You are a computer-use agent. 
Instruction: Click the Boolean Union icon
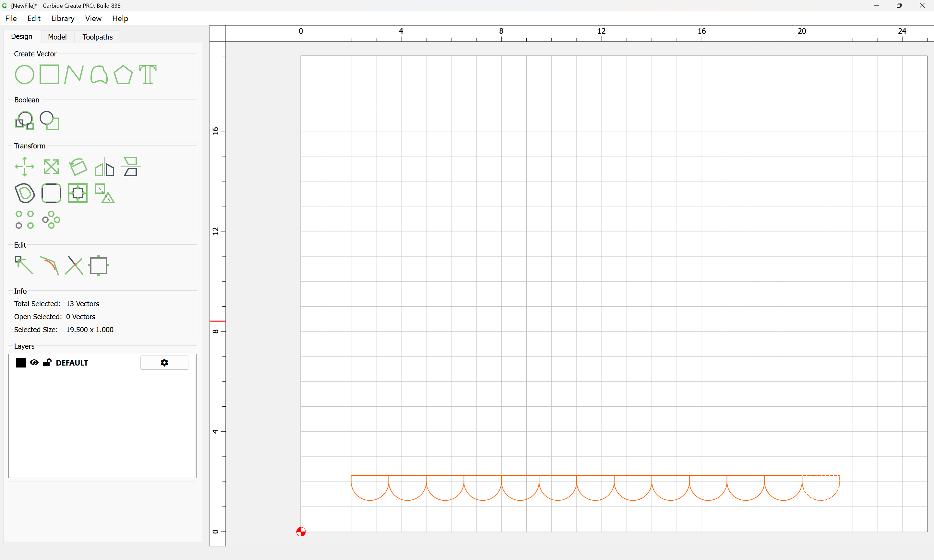25,121
